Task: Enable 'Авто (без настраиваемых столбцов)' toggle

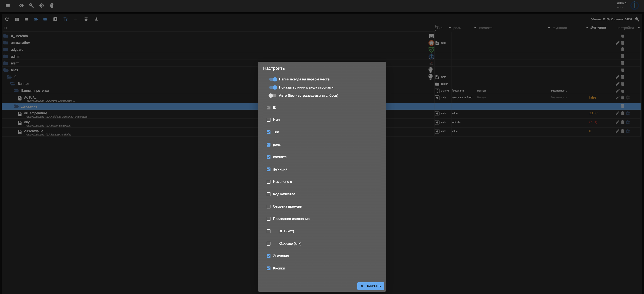Action: 272,95
